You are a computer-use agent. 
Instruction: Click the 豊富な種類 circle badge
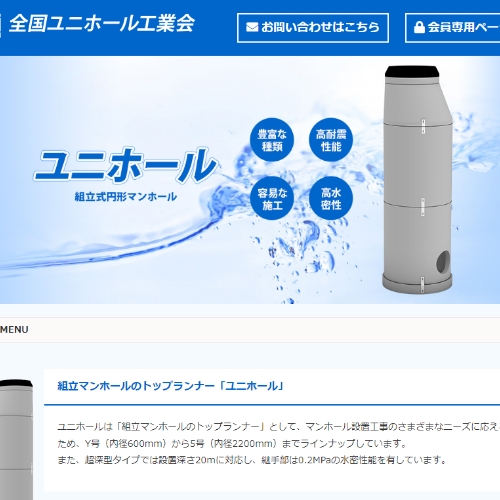(272, 140)
